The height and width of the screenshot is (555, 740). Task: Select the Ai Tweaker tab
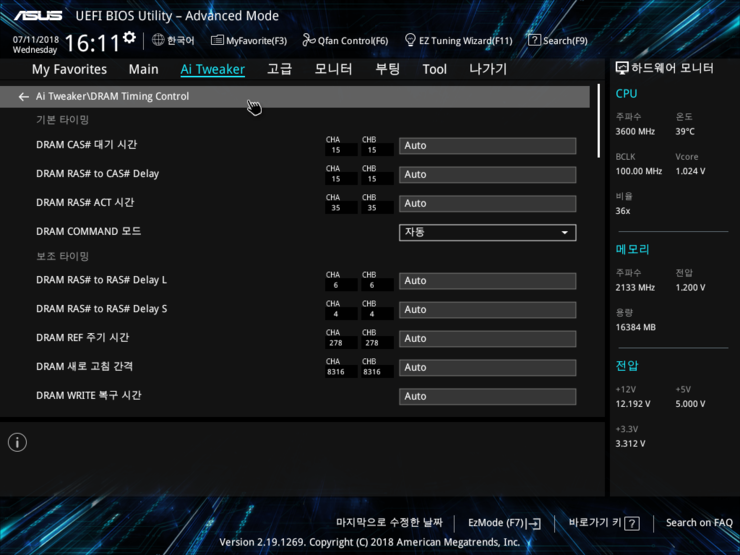point(212,69)
